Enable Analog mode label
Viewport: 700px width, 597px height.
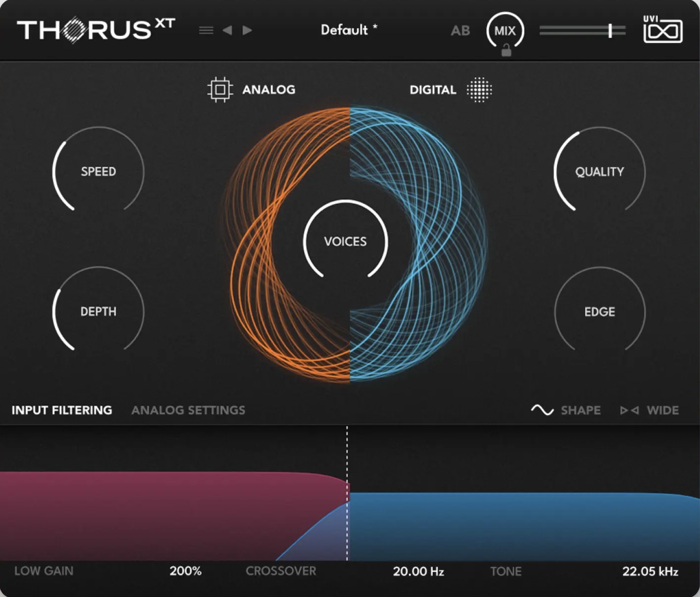pyautogui.click(x=269, y=90)
